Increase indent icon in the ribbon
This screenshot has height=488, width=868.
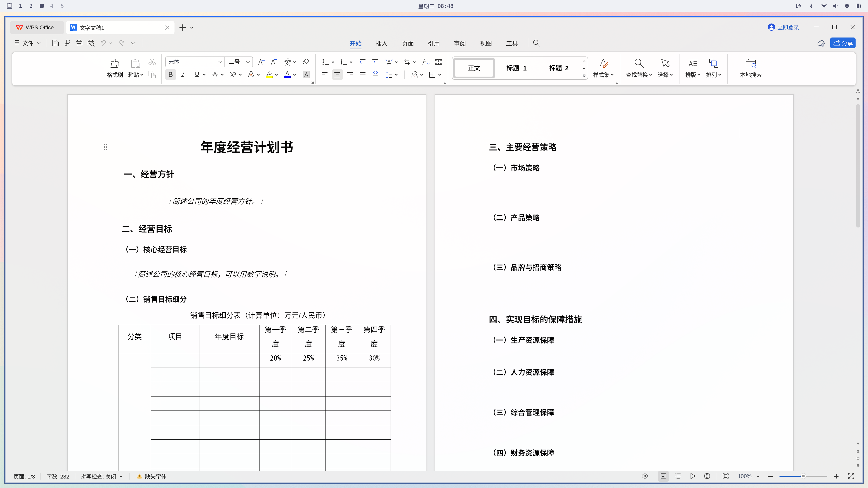click(375, 62)
